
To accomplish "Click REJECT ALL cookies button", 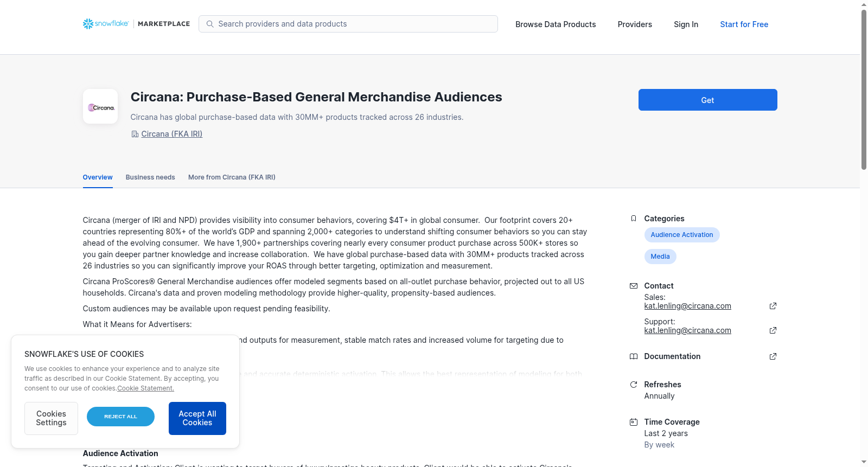I will click(120, 417).
